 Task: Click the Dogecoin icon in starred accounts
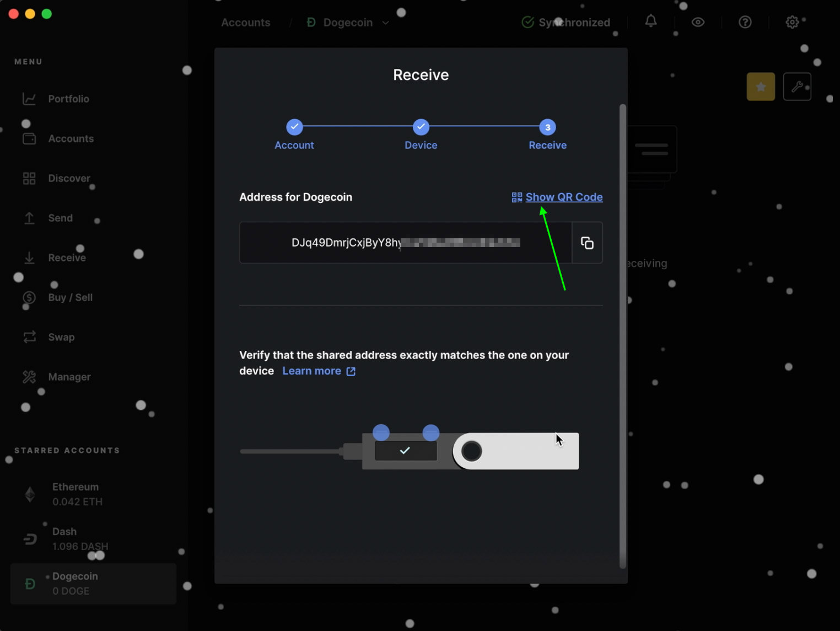(30, 584)
